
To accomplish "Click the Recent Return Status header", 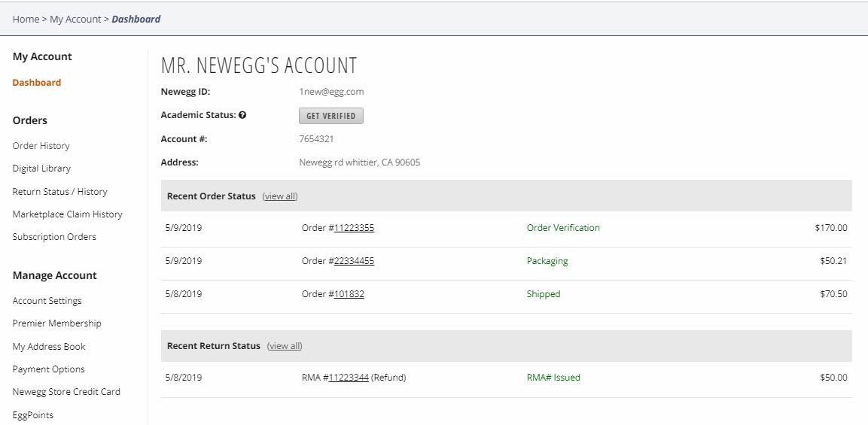I will point(213,346).
